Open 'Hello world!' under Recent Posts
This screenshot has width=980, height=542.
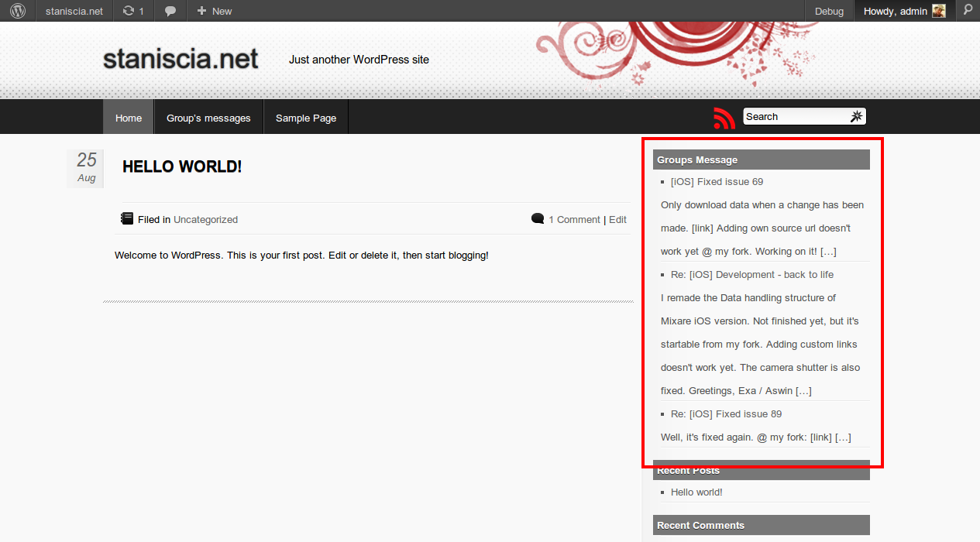click(x=696, y=492)
